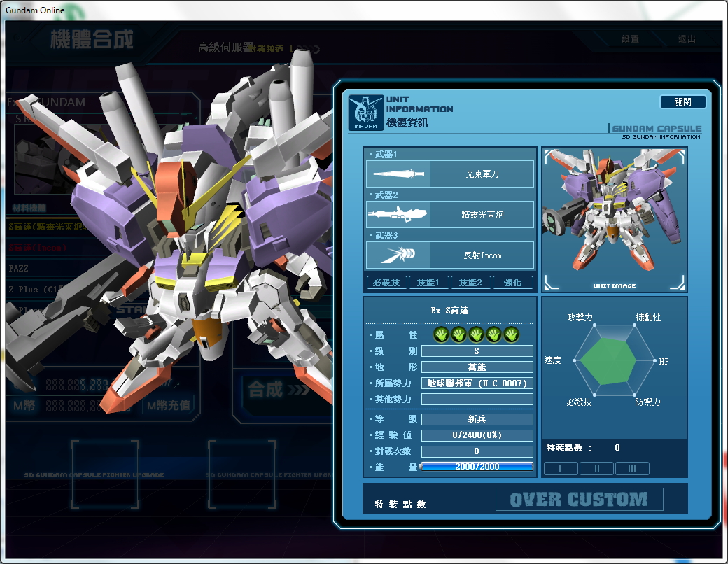Click the OVER CUSTOM button
The height and width of the screenshot is (564, 728).
[579, 500]
